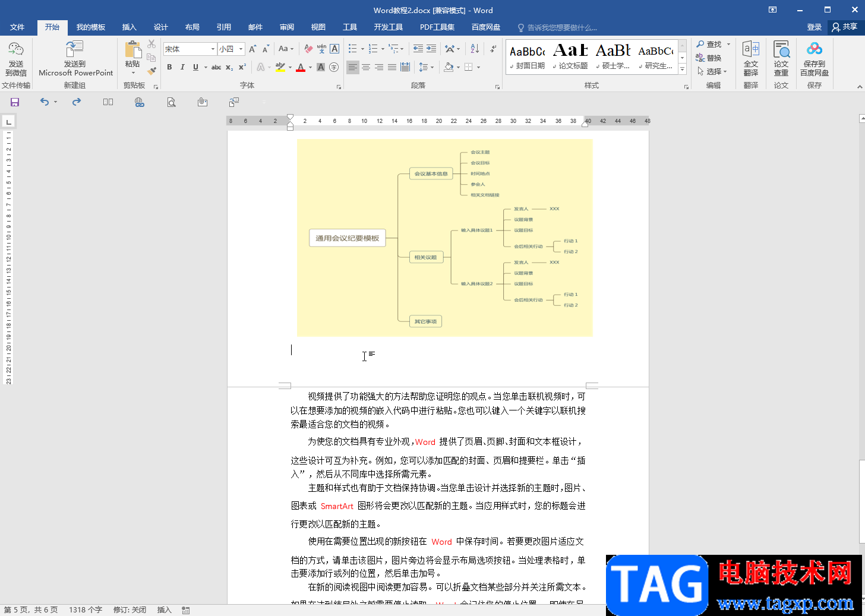Clear all formatting with eraser icon
This screenshot has width=865, height=616.
coord(308,49)
